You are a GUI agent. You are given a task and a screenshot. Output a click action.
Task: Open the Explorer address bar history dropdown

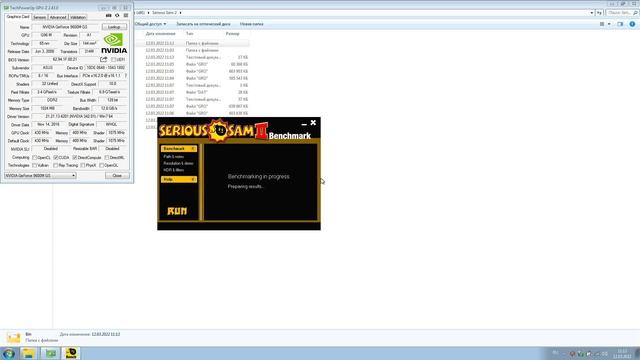click(591, 13)
